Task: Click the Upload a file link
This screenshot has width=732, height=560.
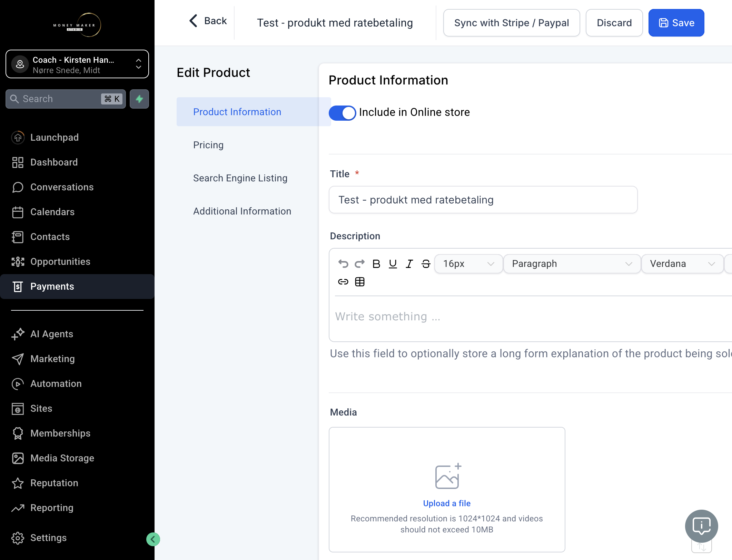Action: 447,503
